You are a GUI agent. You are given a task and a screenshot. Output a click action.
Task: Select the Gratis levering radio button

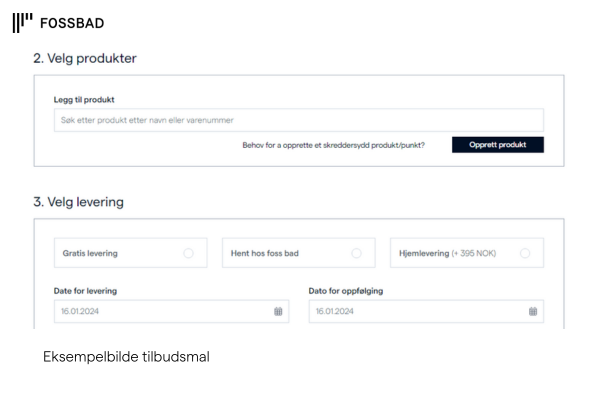188,253
